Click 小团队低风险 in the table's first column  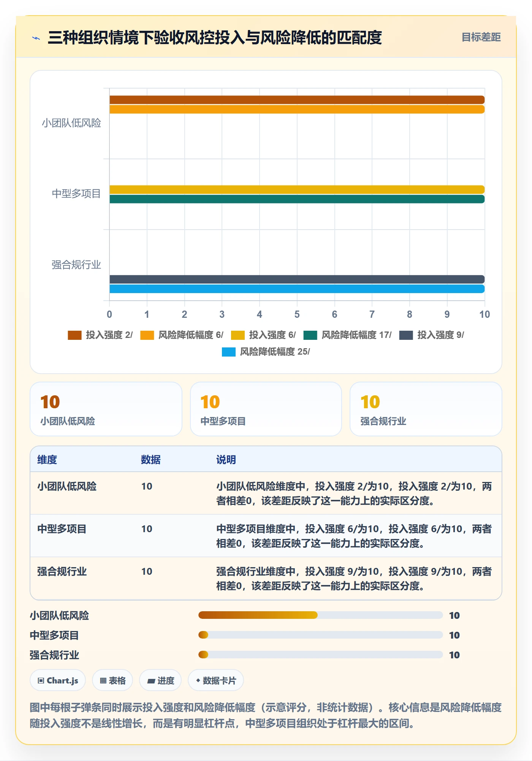67,486
